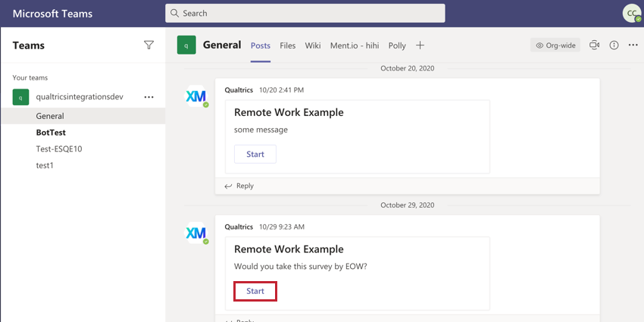644x322 pixels.
Task: Add a tab with the plus icon
Action: tap(420, 45)
